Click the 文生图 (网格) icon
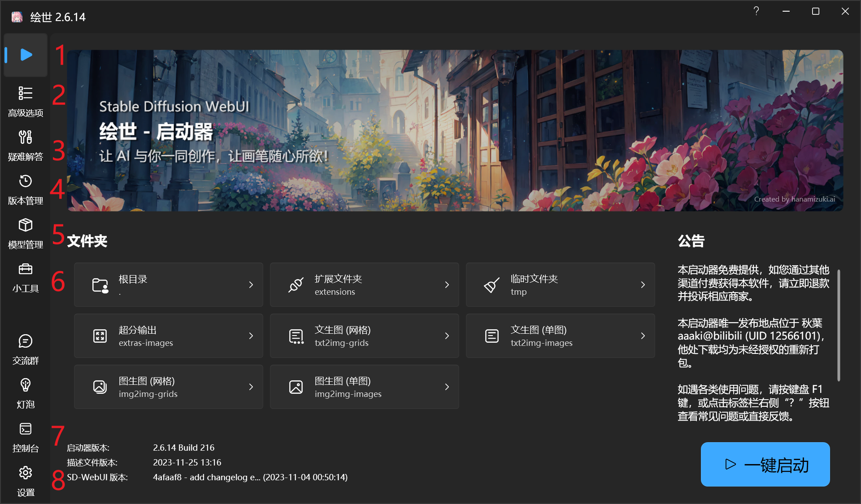Viewport: 861px width, 504px height. (x=296, y=336)
